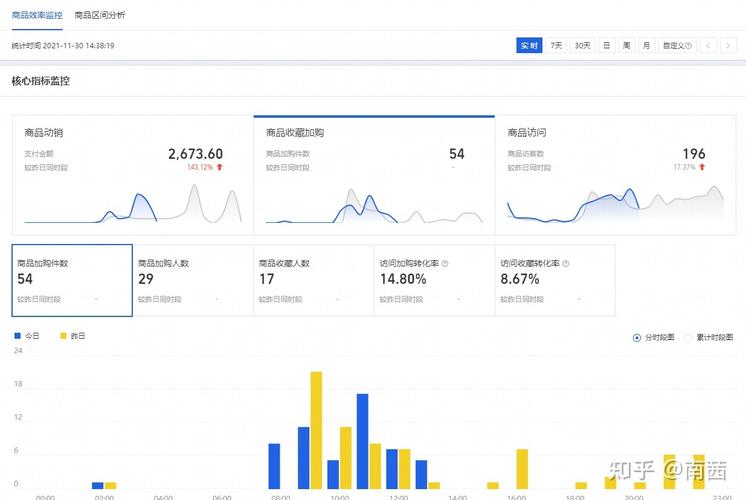746x500 pixels.
Task: Select the 商品收藏人数 metric card
Action: coord(314,280)
